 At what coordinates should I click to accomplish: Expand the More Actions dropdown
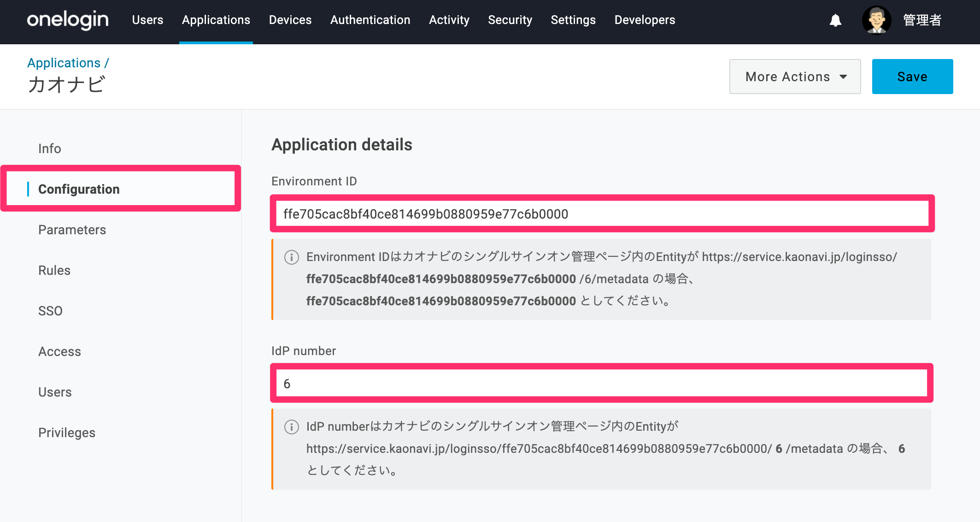click(795, 77)
